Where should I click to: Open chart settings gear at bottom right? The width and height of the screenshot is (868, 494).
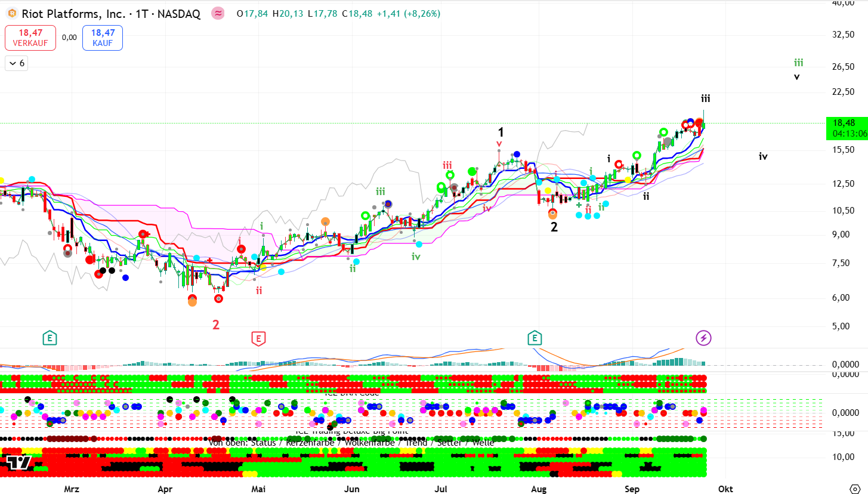point(854,488)
